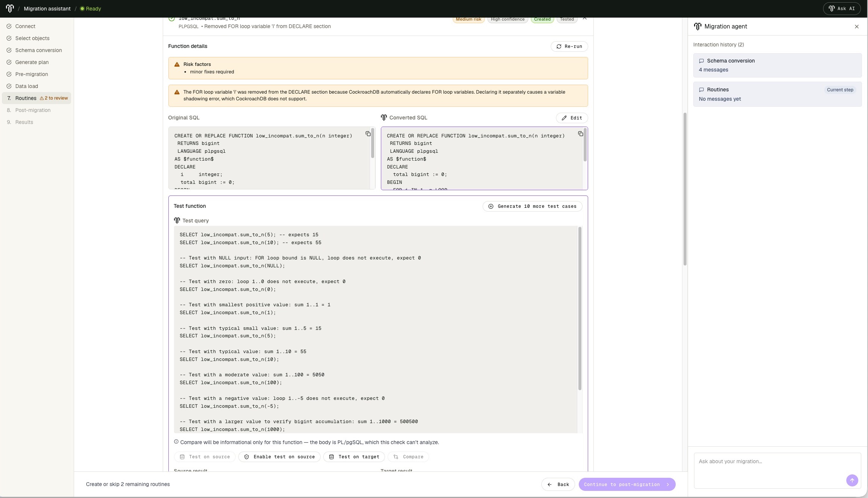The image size is (868, 498).
Task: Click the Current step badge
Action: [x=840, y=90]
